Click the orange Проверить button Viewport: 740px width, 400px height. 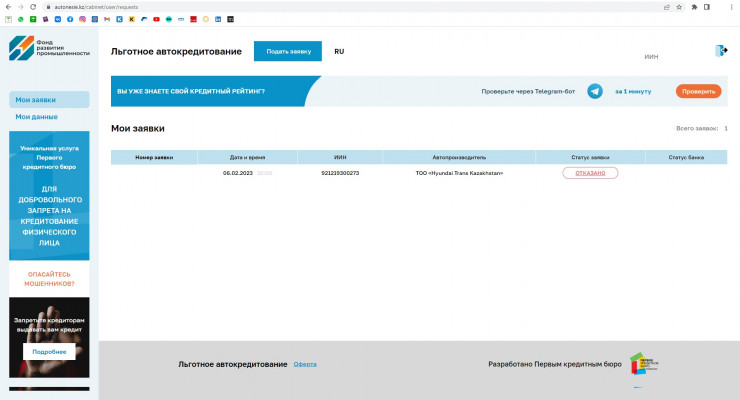[x=698, y=91]
